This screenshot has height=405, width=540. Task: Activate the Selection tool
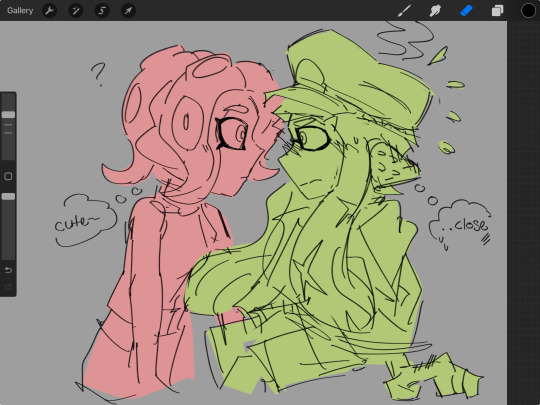click(102, 11)
